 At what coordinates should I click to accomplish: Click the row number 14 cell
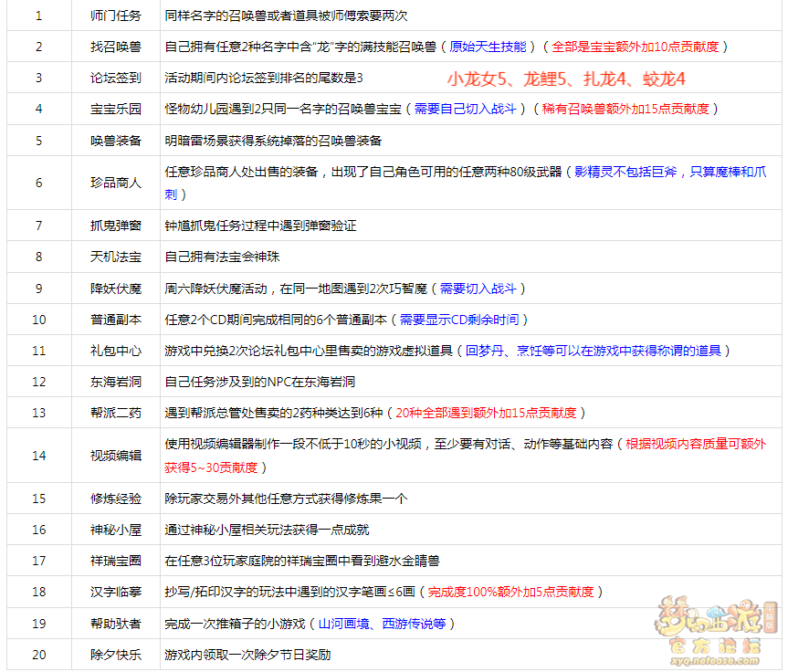(39, 456)
